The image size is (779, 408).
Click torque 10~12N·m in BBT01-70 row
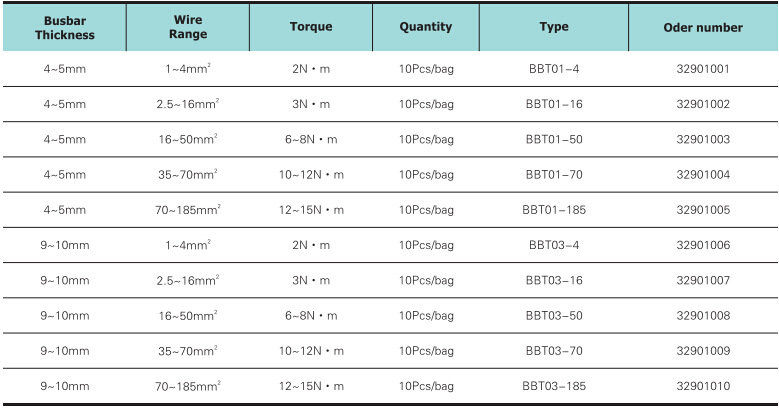click(x=311, y=175)
